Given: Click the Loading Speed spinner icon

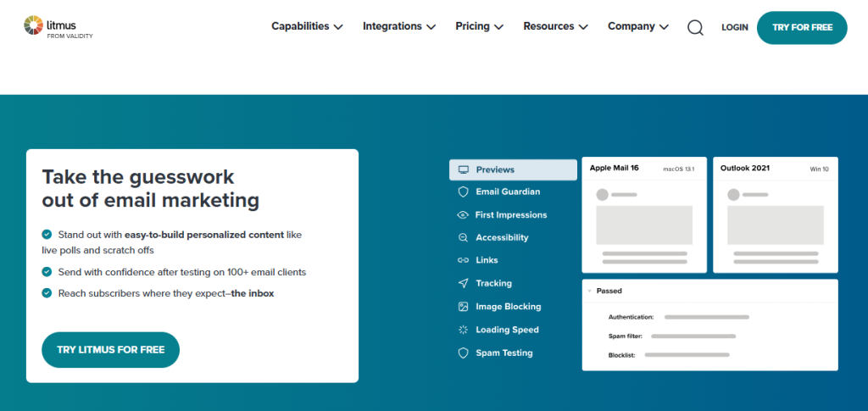Looking at the screenshot, I should (x=463, y=330).
